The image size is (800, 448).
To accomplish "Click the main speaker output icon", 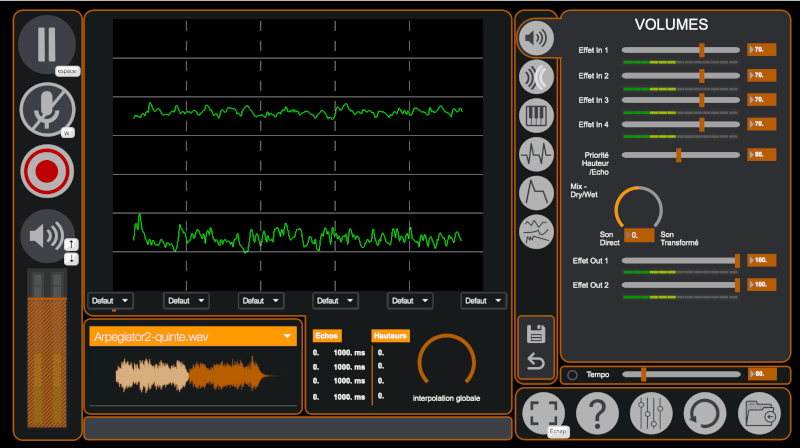I will point(44,236).
